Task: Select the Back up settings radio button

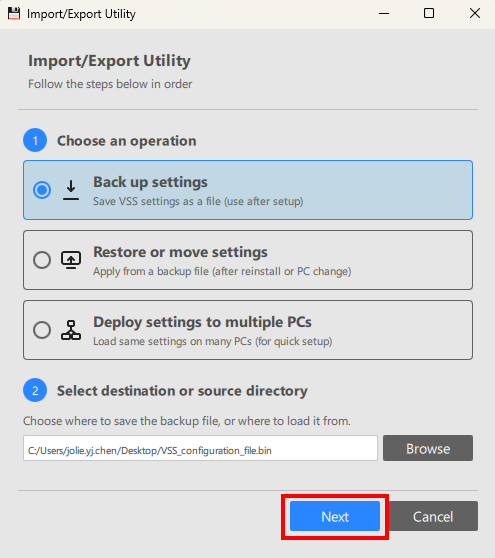Action: pos(42,190)
